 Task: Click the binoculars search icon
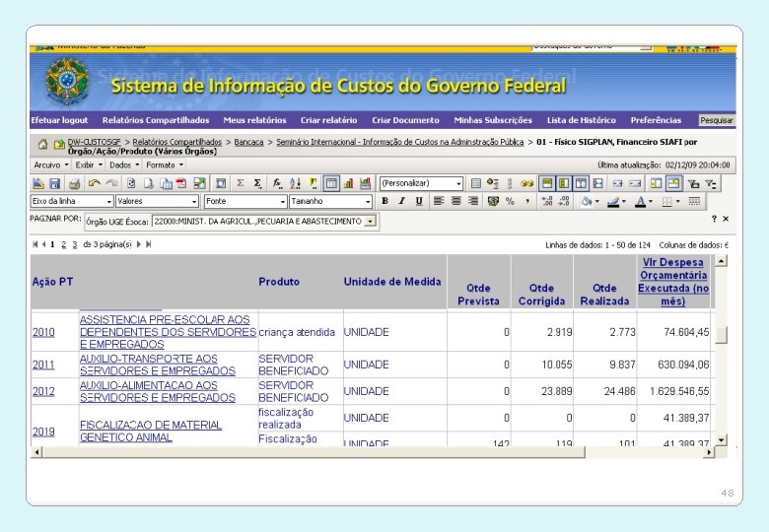527,183
